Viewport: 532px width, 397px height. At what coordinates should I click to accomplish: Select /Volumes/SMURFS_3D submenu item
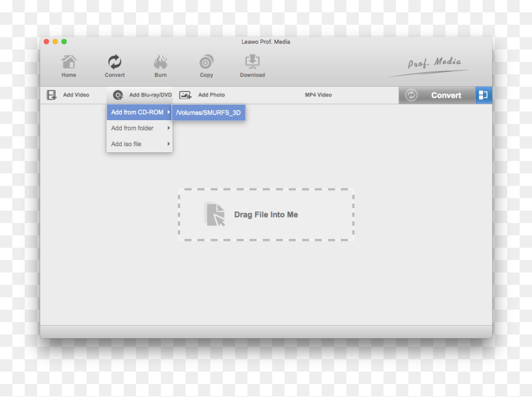click(208, 113)
